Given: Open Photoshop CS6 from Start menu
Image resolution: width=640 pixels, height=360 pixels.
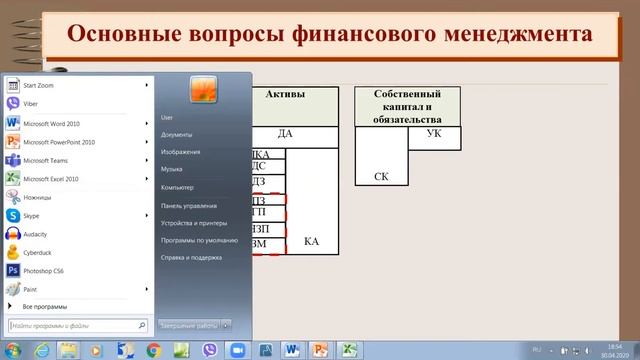Looking at the screenshot, I should pyautogui.click(x=78, y=271).
